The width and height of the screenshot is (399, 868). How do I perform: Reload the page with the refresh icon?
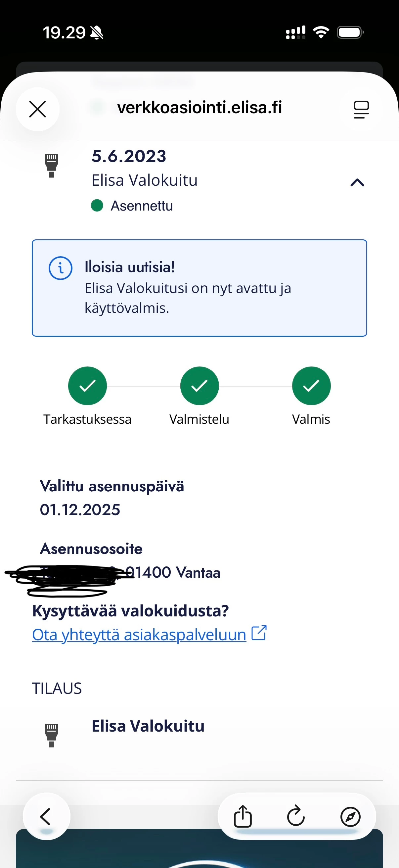(296, 816)
